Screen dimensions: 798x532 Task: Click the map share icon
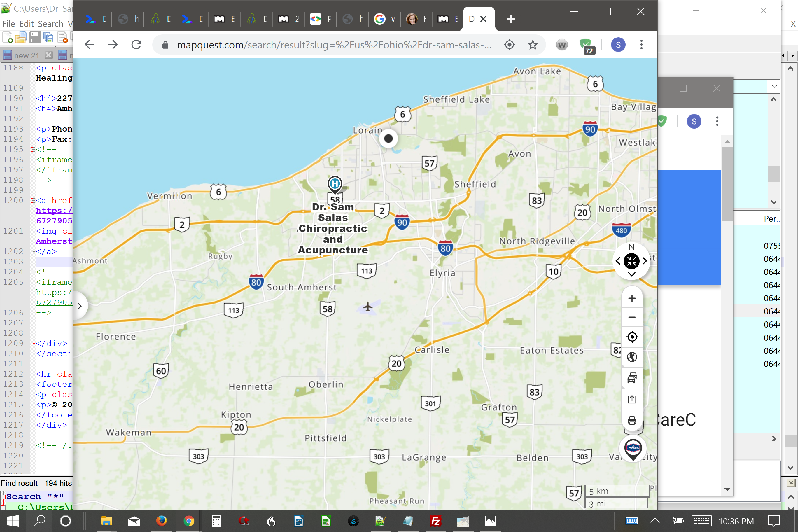631,399
